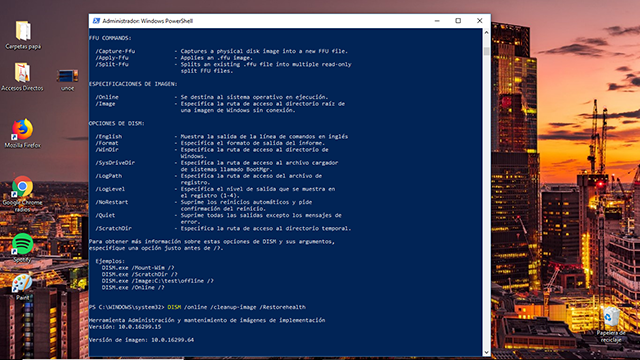Open Spotify desktop shortcut
640x360 pixels.
[x=22, y=244]
